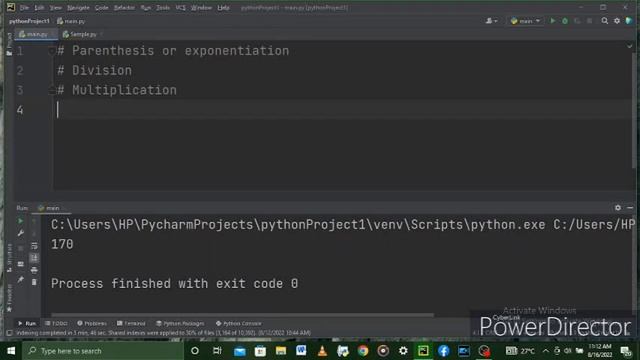Open the Problems tool window
This screenshot has width=640, height=360.
coord(92,323)
